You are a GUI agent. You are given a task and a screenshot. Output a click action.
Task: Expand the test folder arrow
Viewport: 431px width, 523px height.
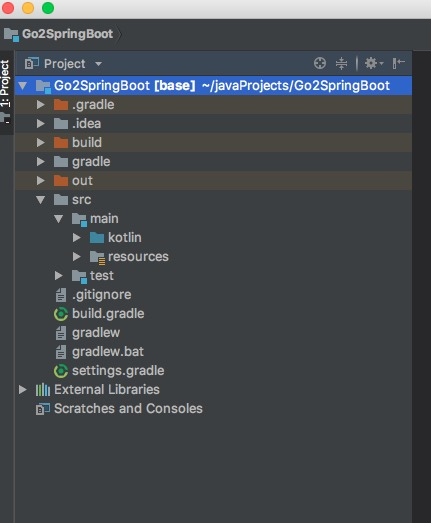click(x=58, y=276)
